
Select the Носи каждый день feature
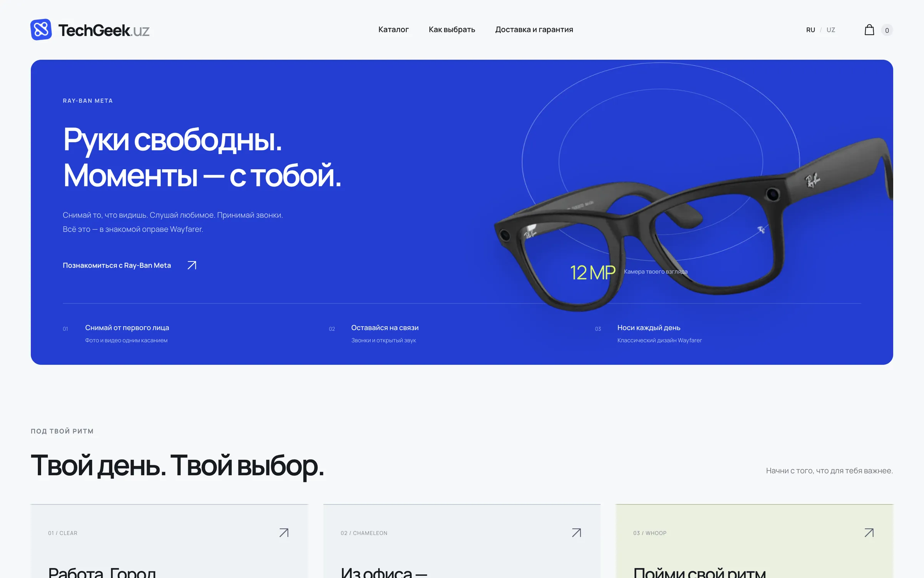pyautogui.click(x=649, y=328)
